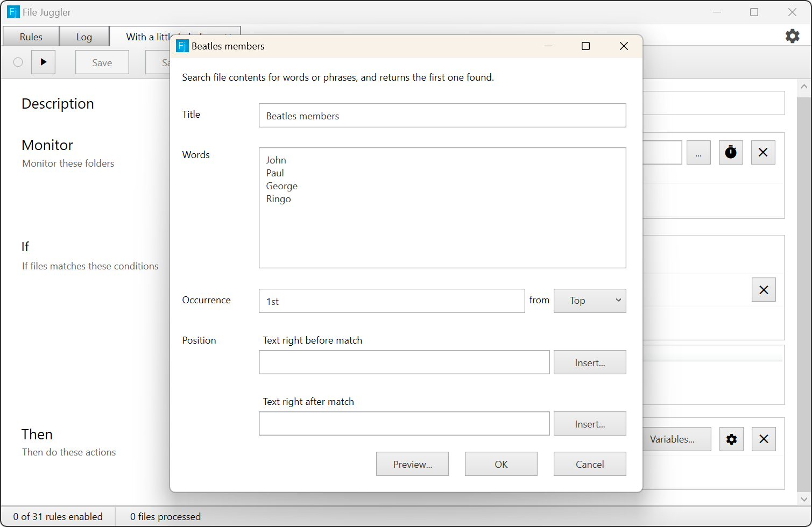Maximize the File Juggler main window
The width and height of the screenshot is (812, 527).
754,12
